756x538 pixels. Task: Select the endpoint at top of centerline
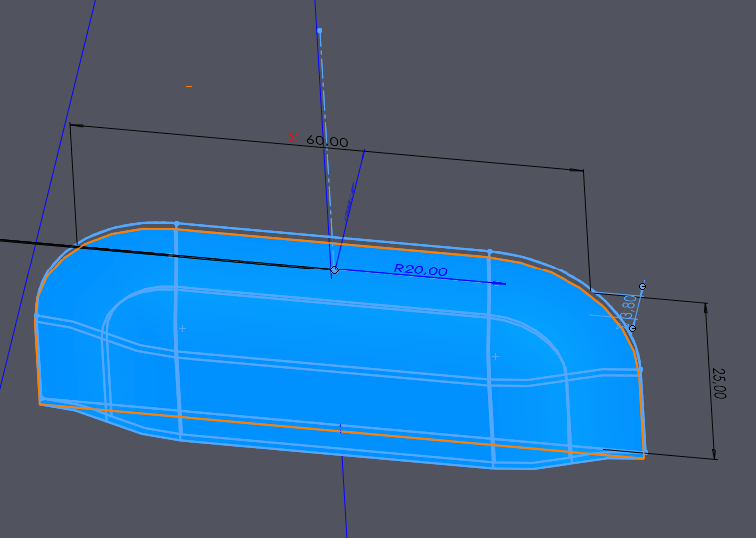319,31
